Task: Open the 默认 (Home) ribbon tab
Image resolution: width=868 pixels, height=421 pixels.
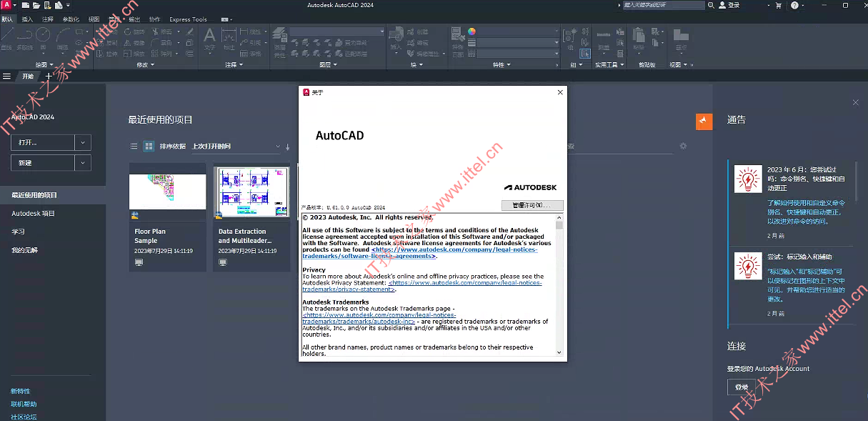Action: coord(8,19)
